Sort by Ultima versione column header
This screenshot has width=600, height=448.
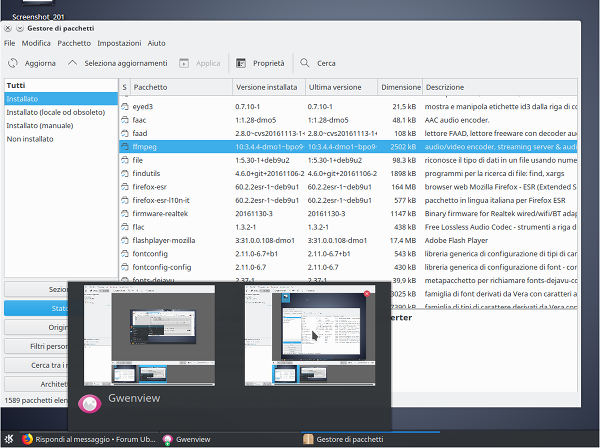[341, 87]
